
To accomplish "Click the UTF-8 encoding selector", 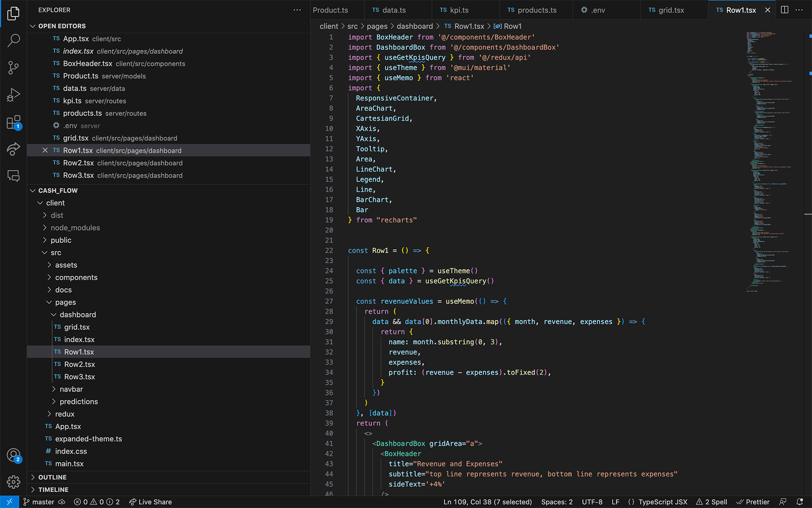I will pyautogui.click(x=592, y=502).
